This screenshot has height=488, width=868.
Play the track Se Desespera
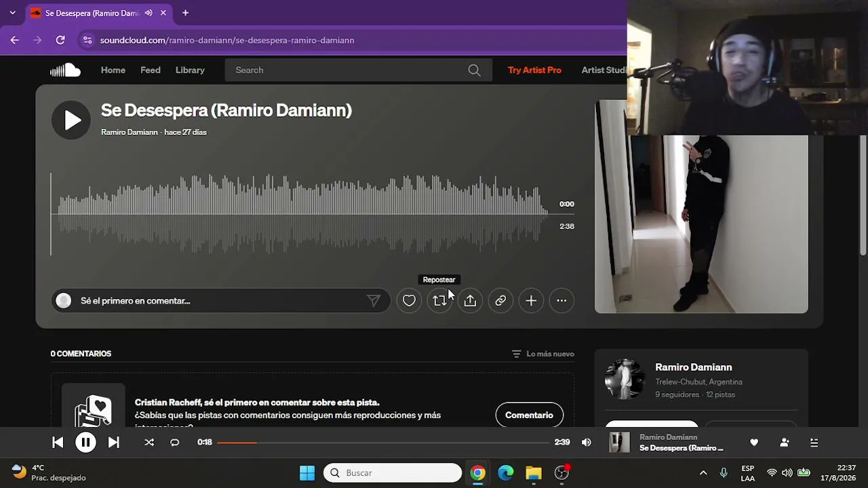tap(71, 120)
